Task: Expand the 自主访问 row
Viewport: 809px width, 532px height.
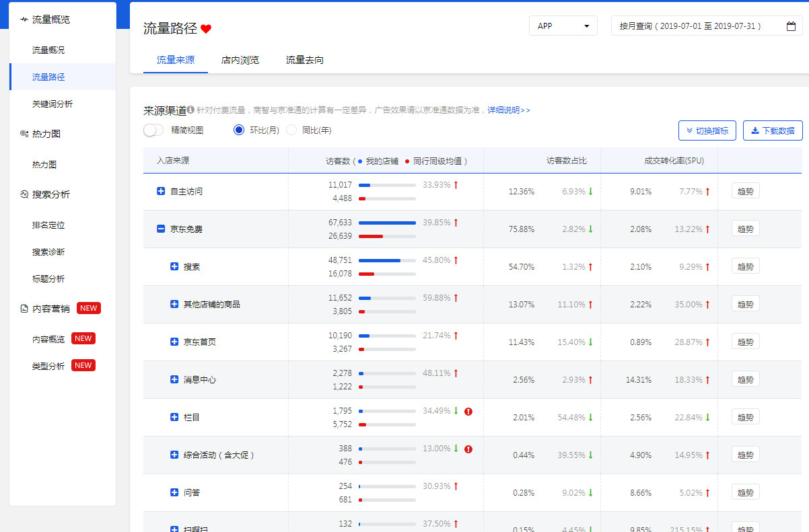Action: click(161, 192)
